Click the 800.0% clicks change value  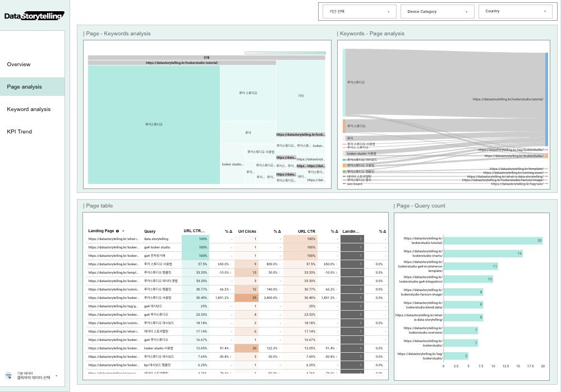[x=272, y=264]
